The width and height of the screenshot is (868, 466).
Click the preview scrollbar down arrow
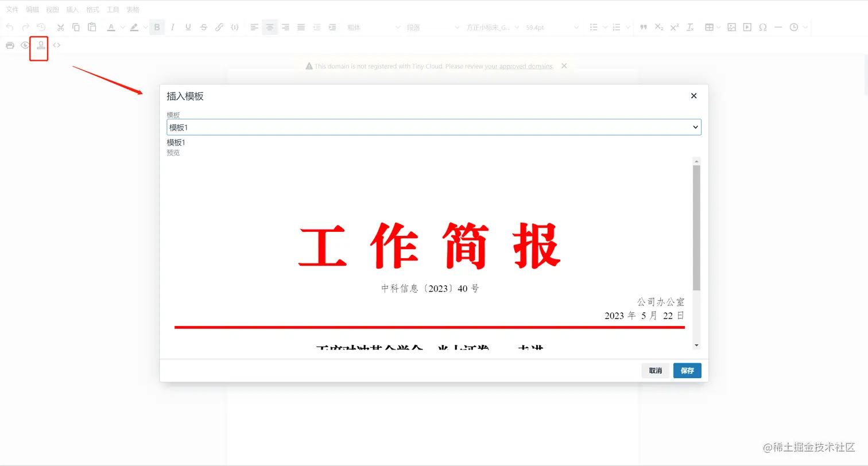coord(696,345)
